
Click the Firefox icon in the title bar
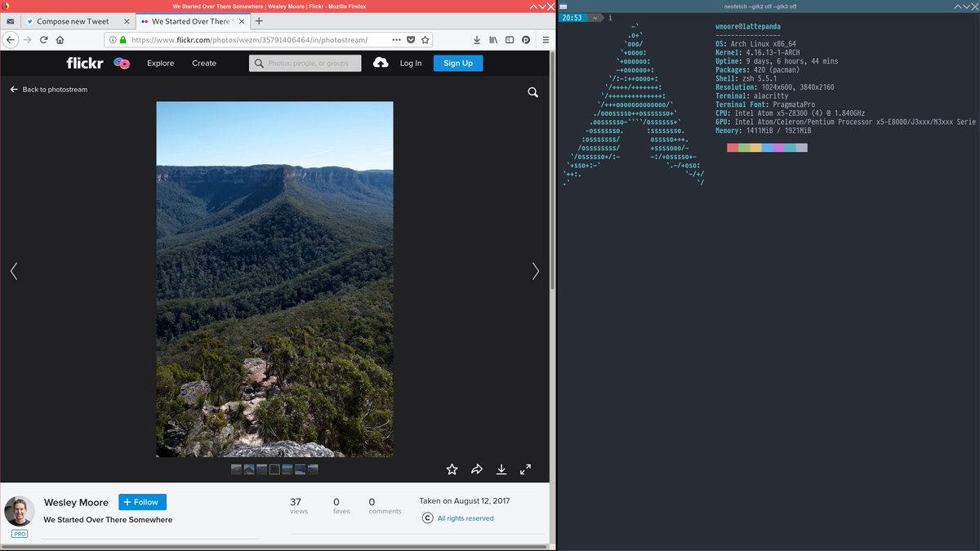click(6, 6)
